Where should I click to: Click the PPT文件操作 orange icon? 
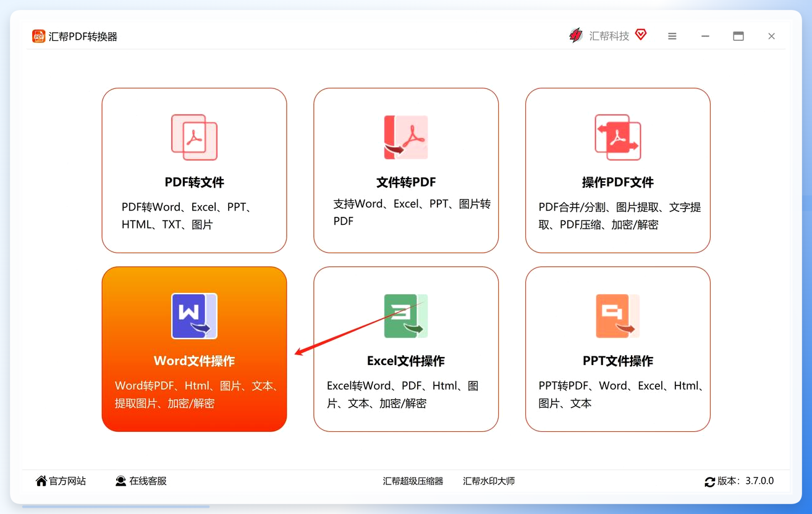point(618,316)
